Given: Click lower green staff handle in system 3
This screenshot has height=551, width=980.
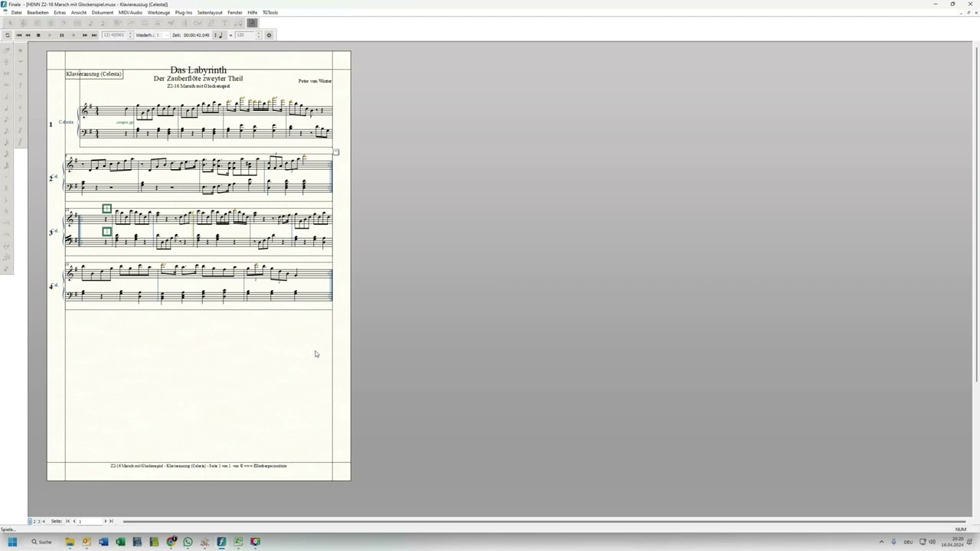Looking at the screenshot, I should 106,231.
